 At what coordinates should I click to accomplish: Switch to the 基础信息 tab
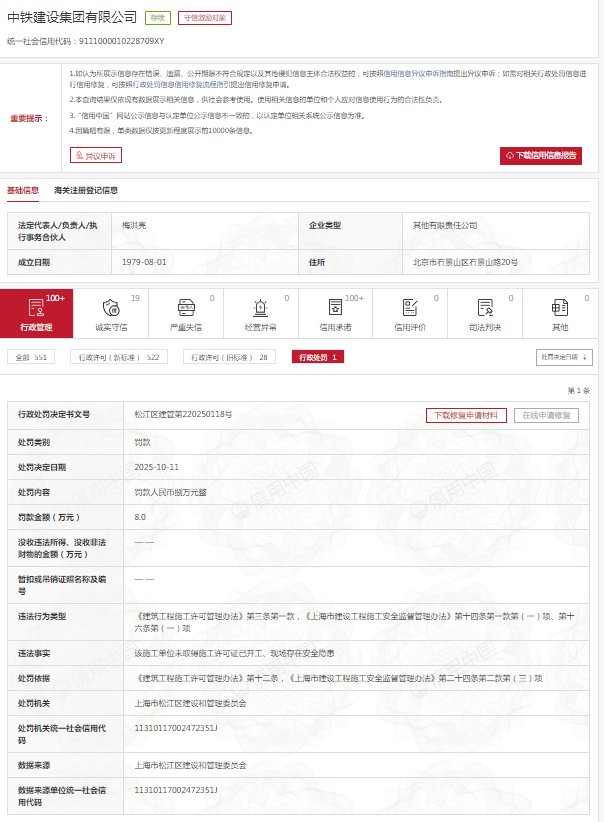coord(23,190)
